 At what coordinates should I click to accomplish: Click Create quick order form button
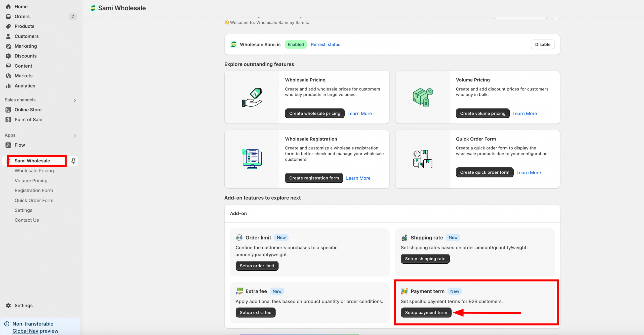tap(485, 172)
